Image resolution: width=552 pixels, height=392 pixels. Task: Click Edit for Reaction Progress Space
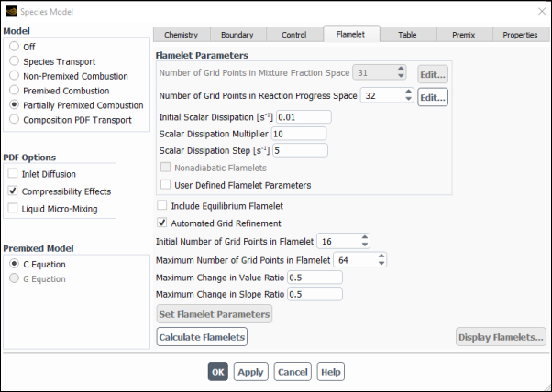coord(433,97)
